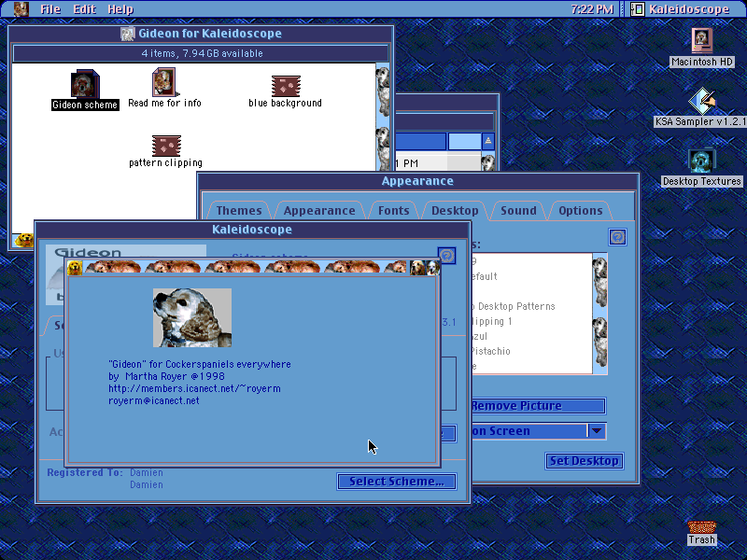This screenshot has width=747, height=560.
Task: Click the '4 items, 7.94 GB available' header
Action: pyautogui.click(x=202, y=53)
